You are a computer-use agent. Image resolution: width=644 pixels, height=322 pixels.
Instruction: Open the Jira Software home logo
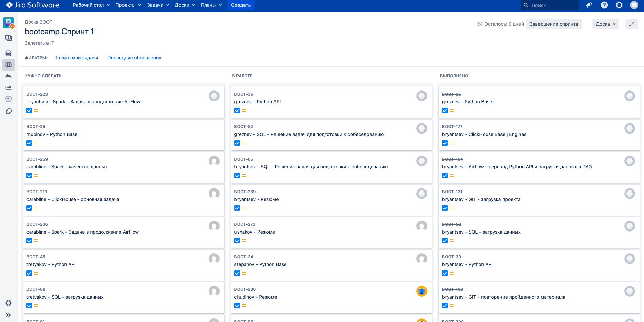[33, 5]
